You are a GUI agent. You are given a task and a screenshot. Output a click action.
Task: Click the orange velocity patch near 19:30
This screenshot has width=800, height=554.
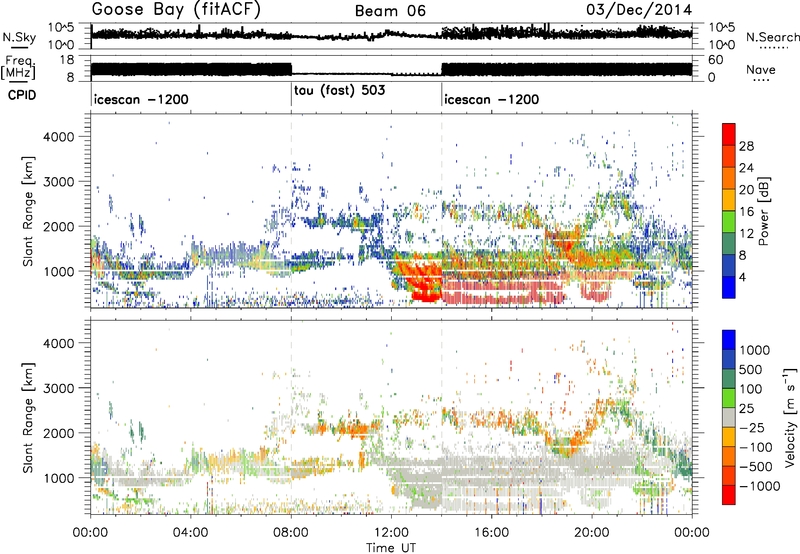(579, 438)
